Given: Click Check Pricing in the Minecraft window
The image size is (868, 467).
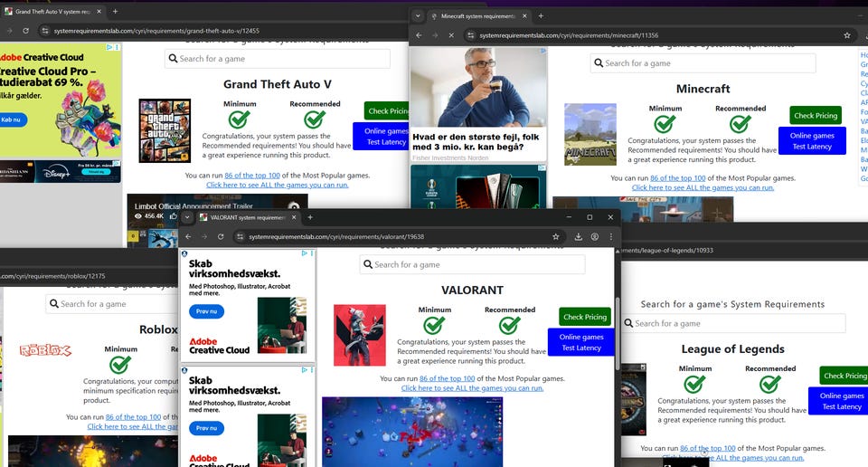Looking at the screenshot, I should pos(816,115).
